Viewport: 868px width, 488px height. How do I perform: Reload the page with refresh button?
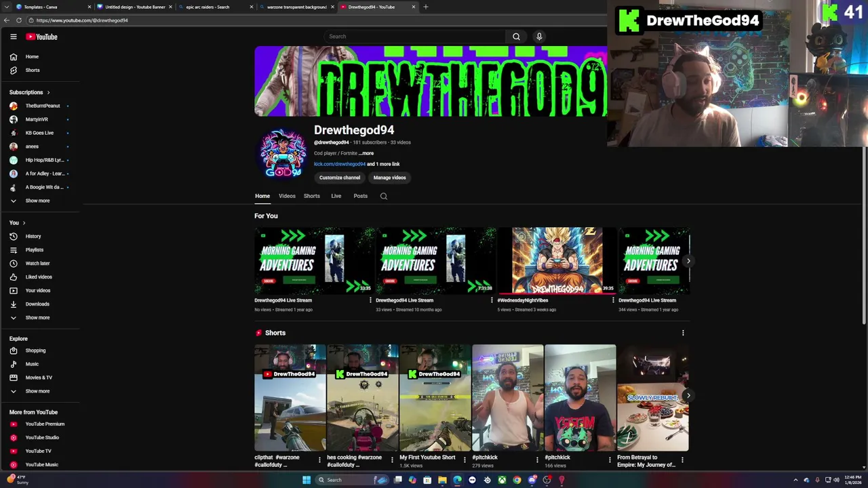click(x=19, y=20)
